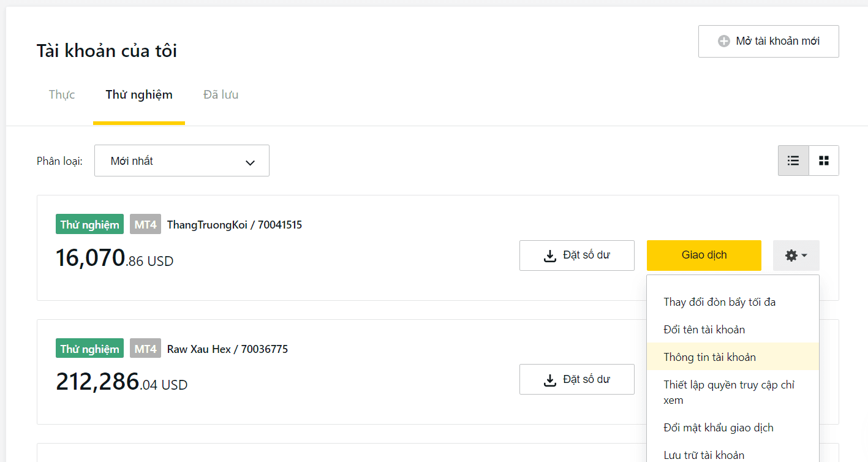The width and height of the screenshot is (868, 462).
Task: Click Đặt số dư for Raw Xau Hex
Action: click(x=576, y=380)
